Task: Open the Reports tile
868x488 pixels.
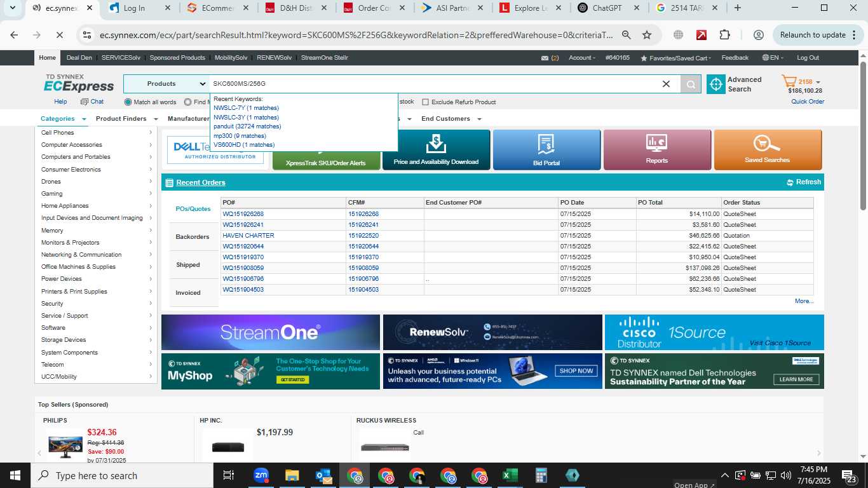Action: [657, 150]
